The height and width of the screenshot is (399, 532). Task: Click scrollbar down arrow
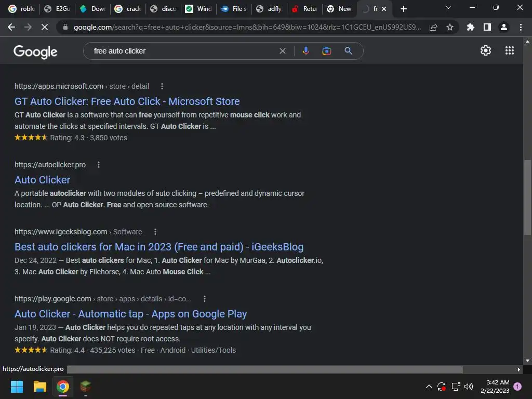coord(527,361)
